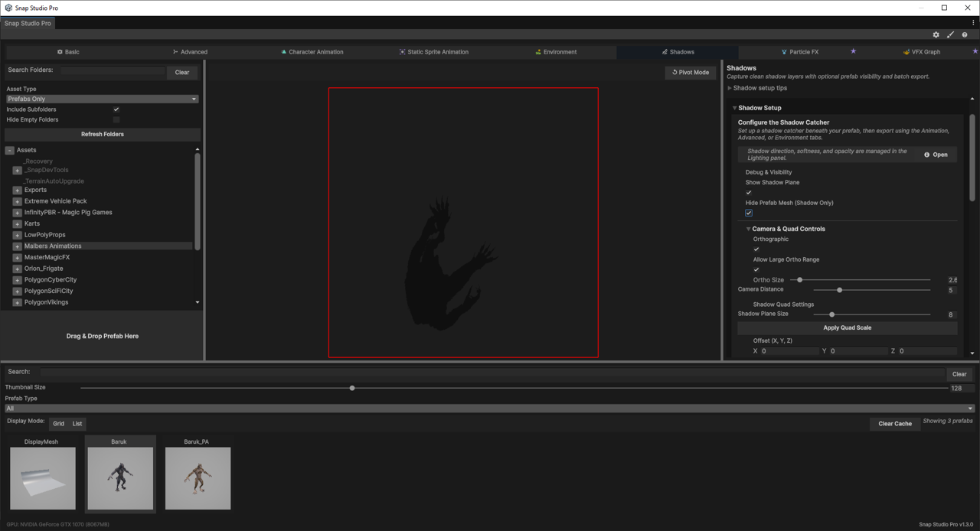The height and width of the screenshot is (531, 980).
Task: Expand the Exports folder
Action: [x=17, y=191]
